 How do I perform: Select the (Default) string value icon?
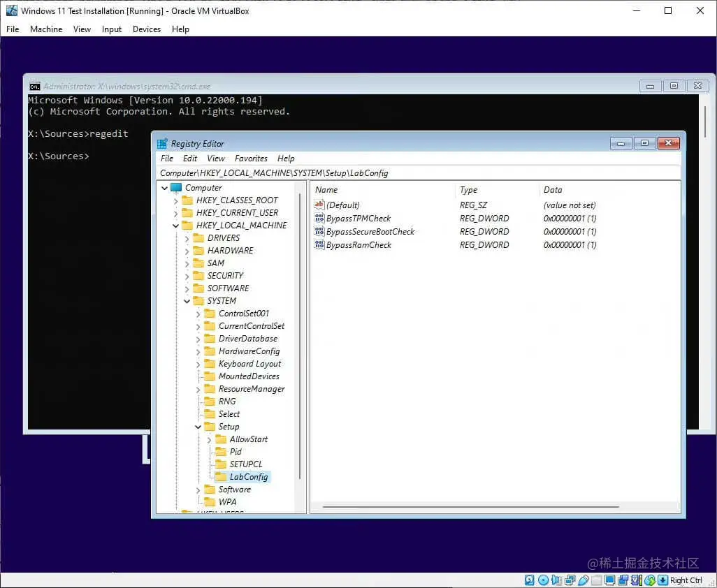319,205
